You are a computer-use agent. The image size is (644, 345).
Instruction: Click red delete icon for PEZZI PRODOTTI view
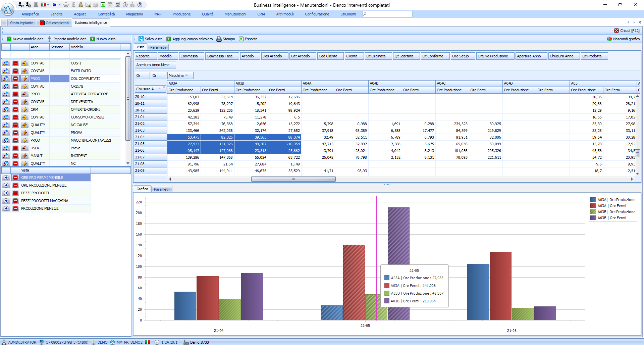point(15,193)
